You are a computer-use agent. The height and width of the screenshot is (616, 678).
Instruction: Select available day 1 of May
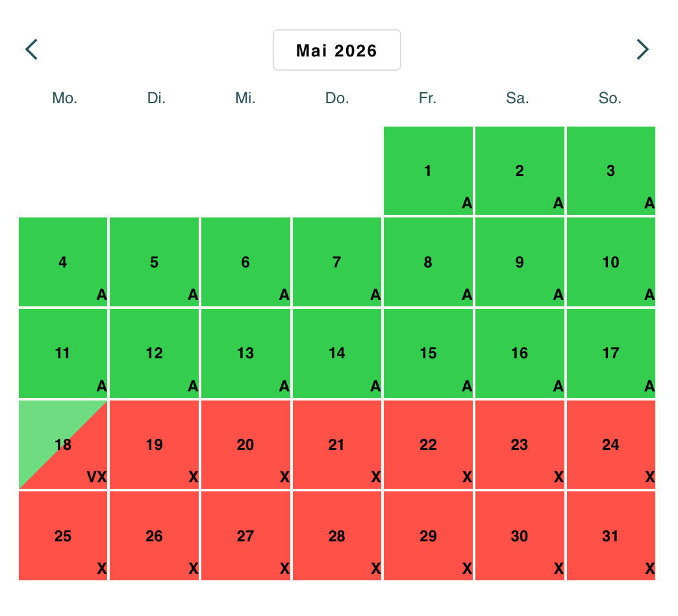428,171
